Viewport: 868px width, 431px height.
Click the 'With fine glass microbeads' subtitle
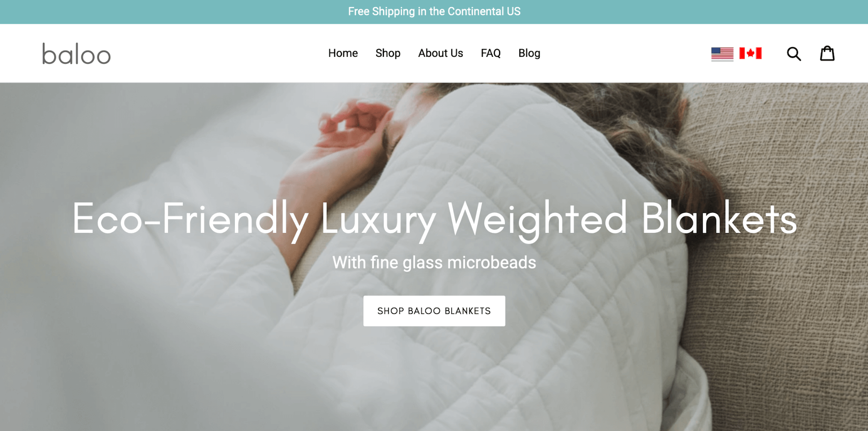tap(434, 263)
